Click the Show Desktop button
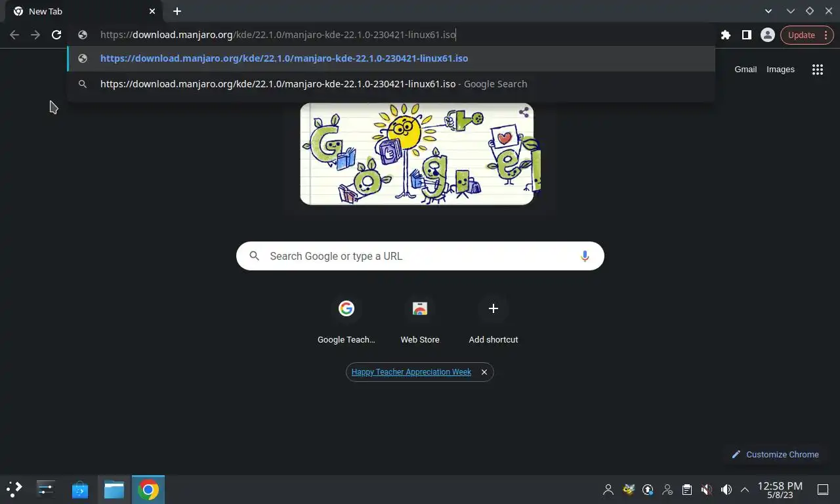This screenshot has height=504, width=840. tap(822, 490)
